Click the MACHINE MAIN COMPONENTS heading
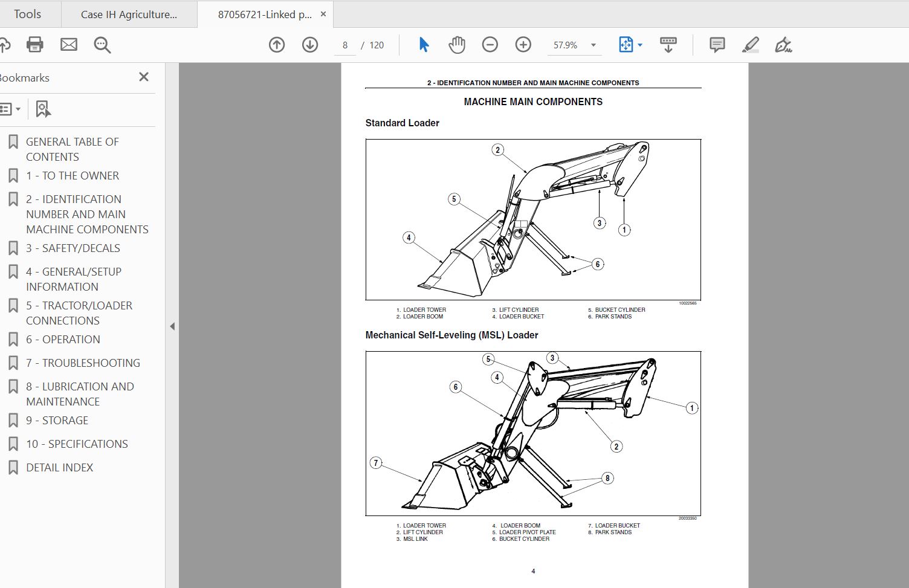 (x=533, y=102)
